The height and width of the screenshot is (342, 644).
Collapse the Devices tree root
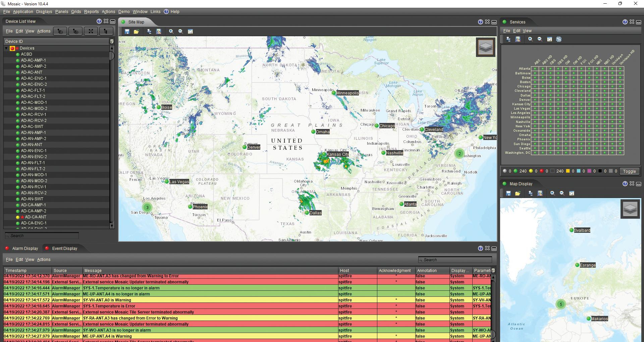point(6,48)
